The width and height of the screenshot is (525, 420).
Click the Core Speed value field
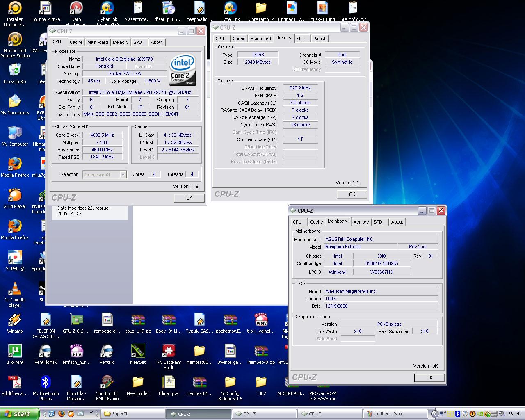point(102,135)
